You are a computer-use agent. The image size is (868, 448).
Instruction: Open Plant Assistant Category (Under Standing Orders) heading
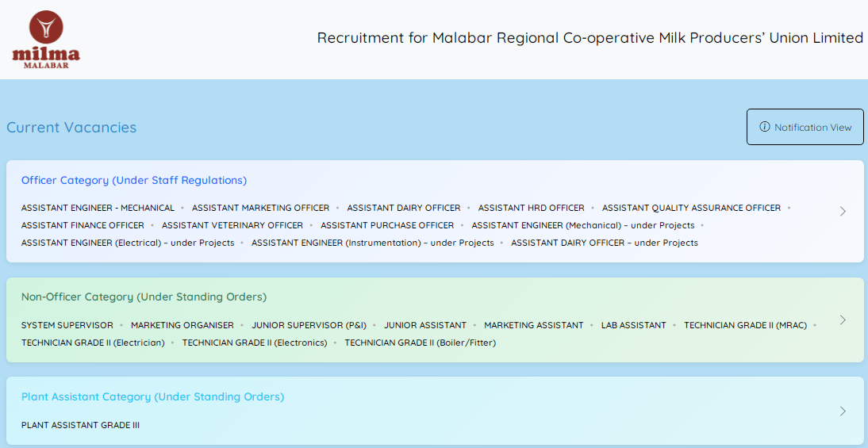click(x=153, y=396)
